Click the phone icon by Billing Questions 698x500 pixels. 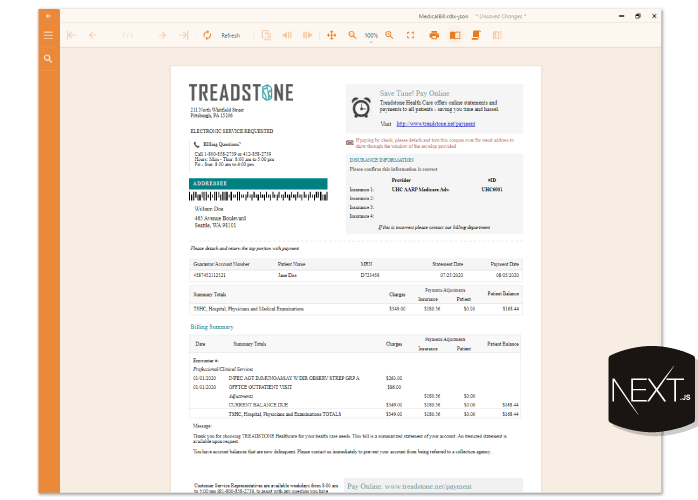pyautogui.click(x=196, y=144)
